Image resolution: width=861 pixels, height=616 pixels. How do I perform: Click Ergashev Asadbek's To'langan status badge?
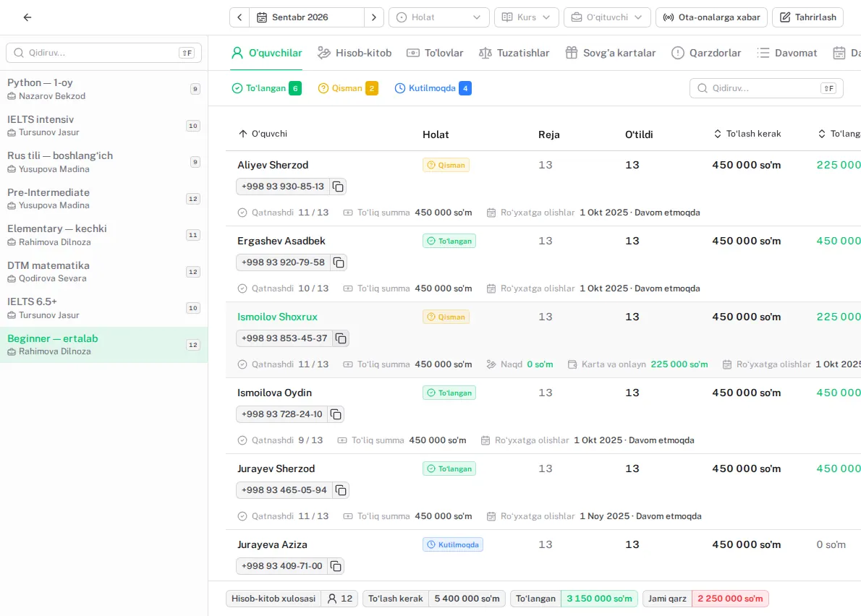(449, 241)
